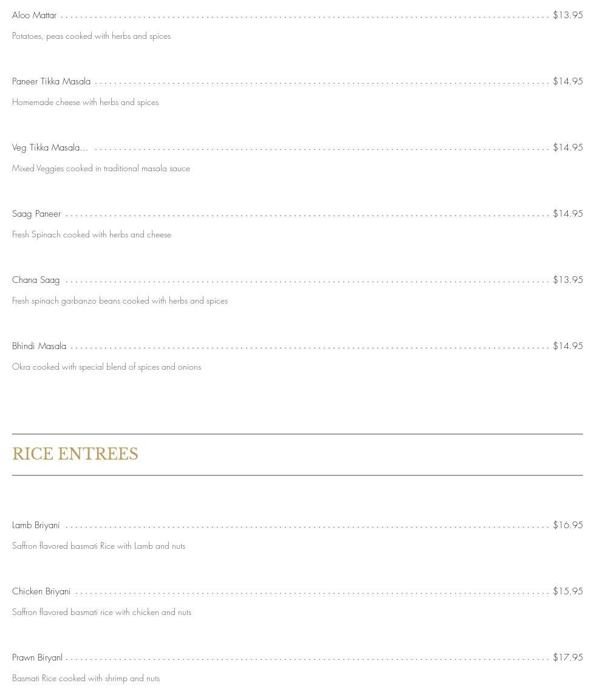The image size is (594, 700).
Task: Select the Saag Paneer dish title
Action: pyautogui.click(x=37, y=214)
